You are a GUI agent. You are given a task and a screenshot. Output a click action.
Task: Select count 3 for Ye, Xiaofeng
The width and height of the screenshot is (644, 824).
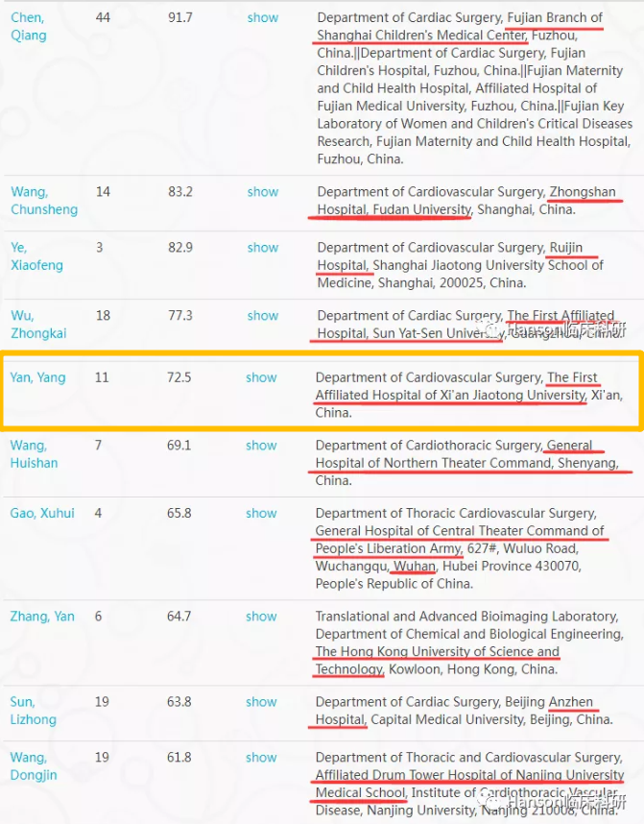point(99,248)
